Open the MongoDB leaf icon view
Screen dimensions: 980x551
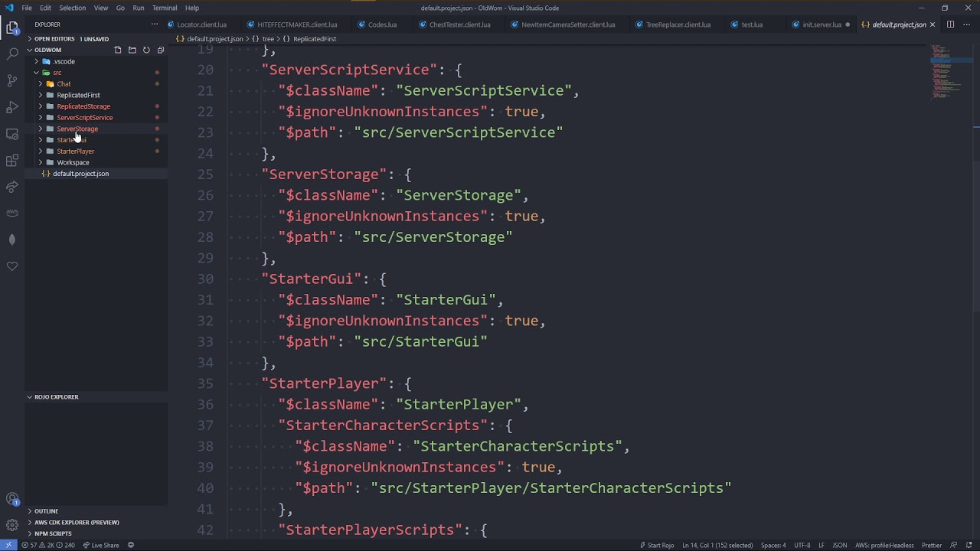(x=12, y=240)
